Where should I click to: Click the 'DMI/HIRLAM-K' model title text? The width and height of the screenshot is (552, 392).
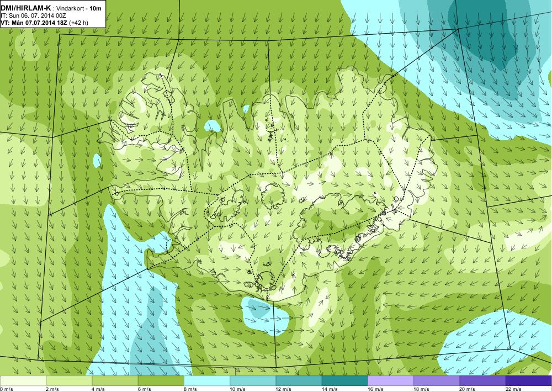pyautogui.click(x=26, y=8)
